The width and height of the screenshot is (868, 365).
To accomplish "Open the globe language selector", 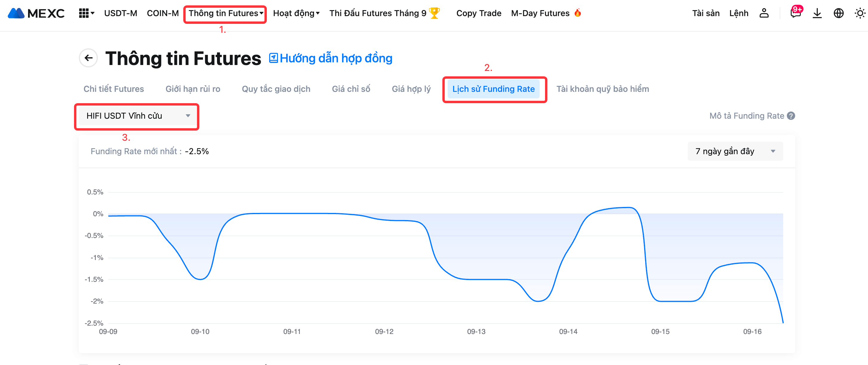I will point(838,13).
